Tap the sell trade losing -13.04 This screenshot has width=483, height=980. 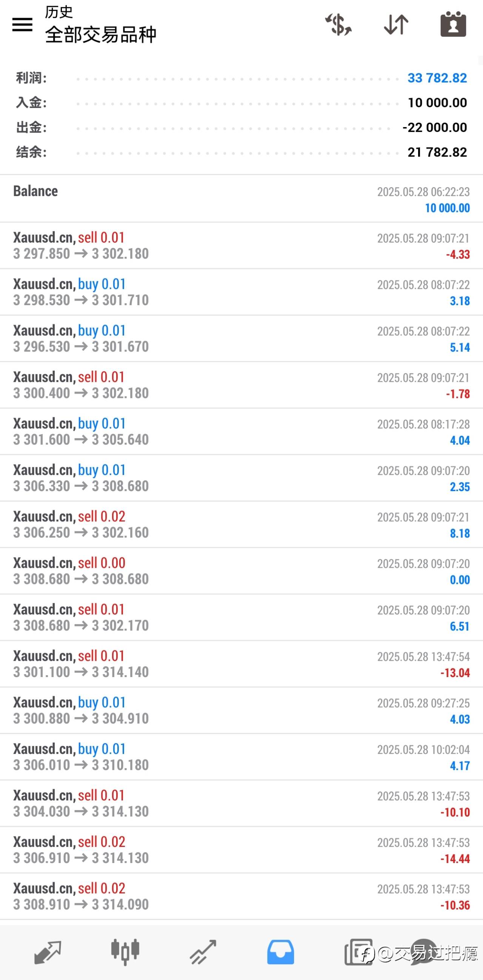coord(241,664)
